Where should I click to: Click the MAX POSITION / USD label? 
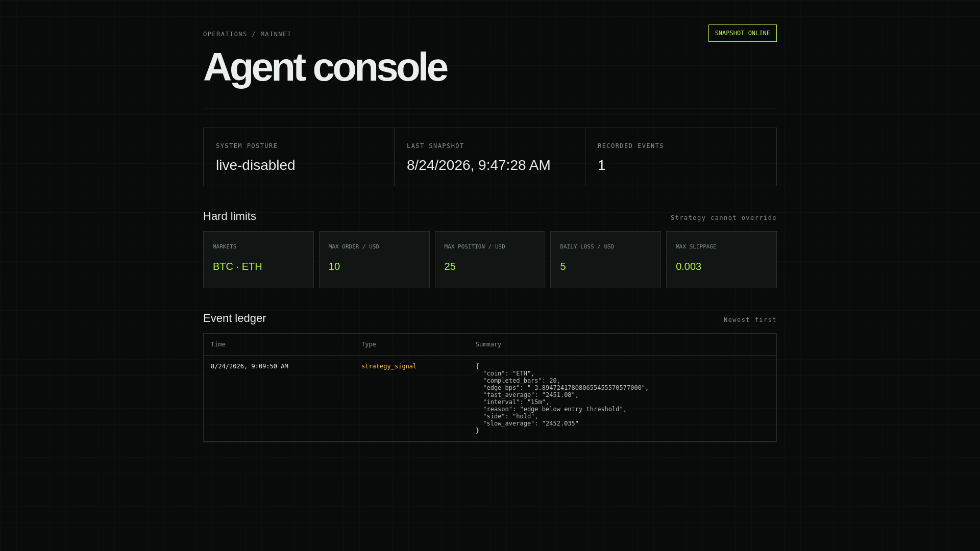click(475, 247)
